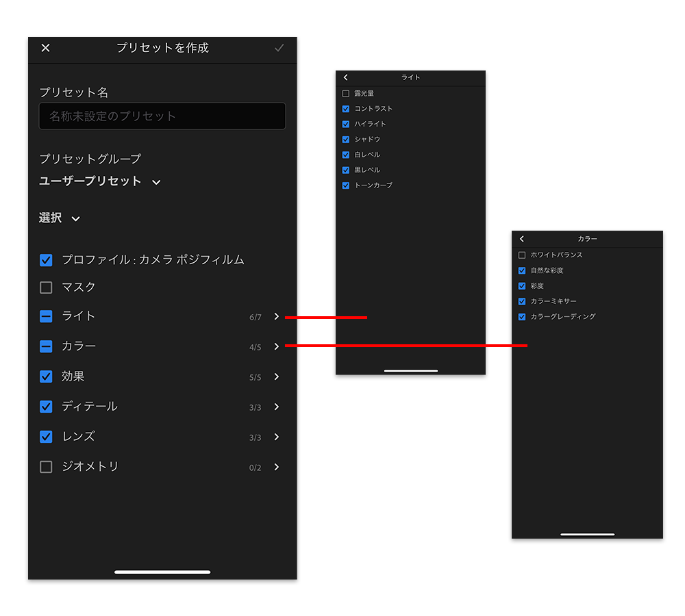Click the 5/5 count on 効果 row
The image size is (685, 616).
point(255,378)
